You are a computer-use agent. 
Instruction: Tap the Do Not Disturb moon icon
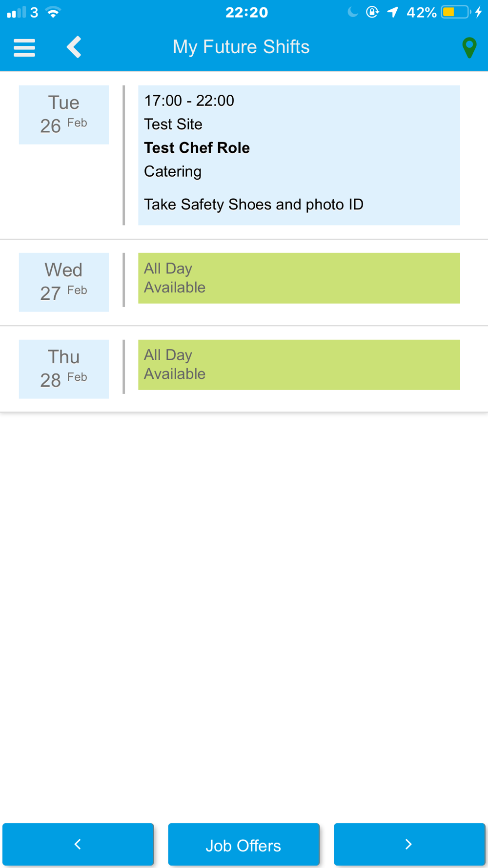tap(352, 12)
